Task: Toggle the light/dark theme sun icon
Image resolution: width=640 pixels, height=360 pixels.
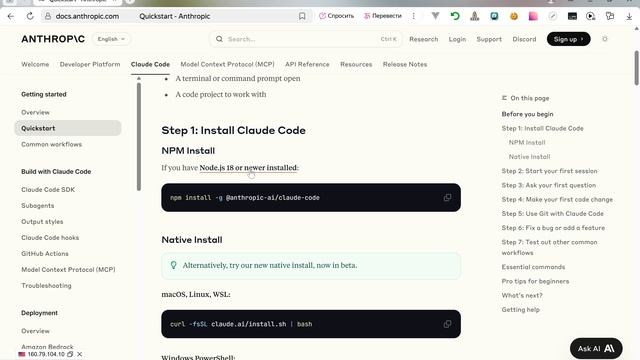Action: (x=605, y=39)
